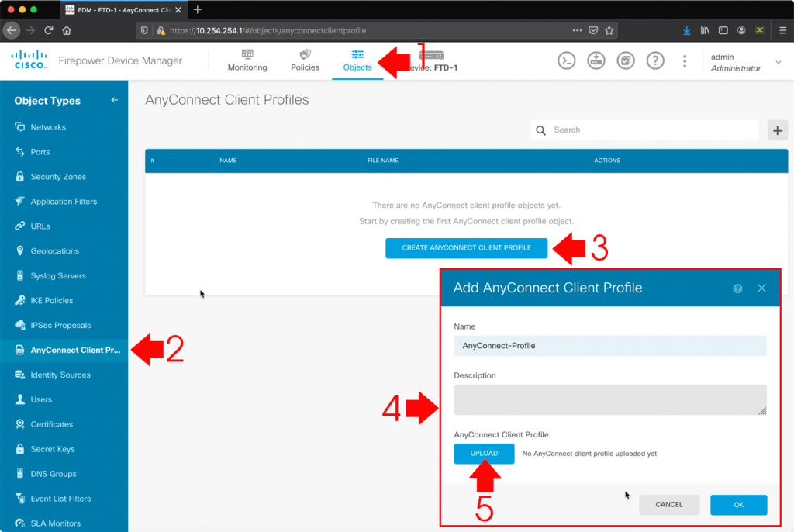
Task: Collapse the Object Types sidebar
Action: 115,100
